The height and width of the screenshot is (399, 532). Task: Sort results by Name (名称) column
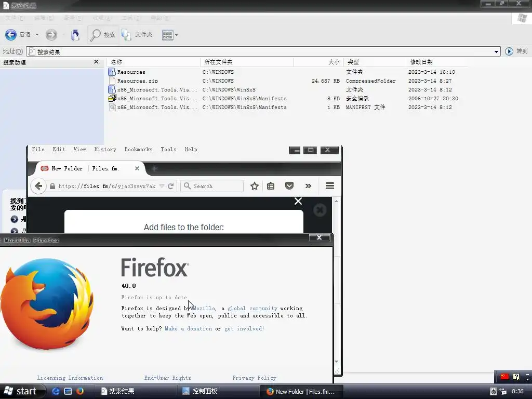[153, 62]
